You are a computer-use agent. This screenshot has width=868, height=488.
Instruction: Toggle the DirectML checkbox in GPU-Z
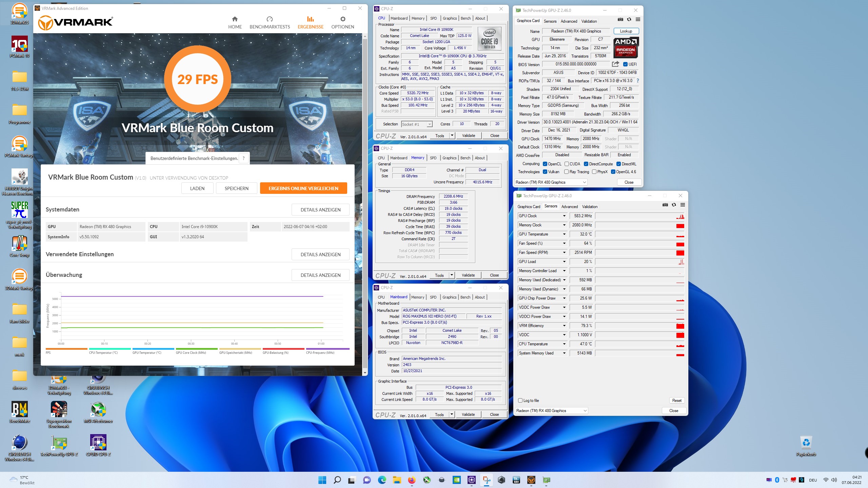coord(618,164)
